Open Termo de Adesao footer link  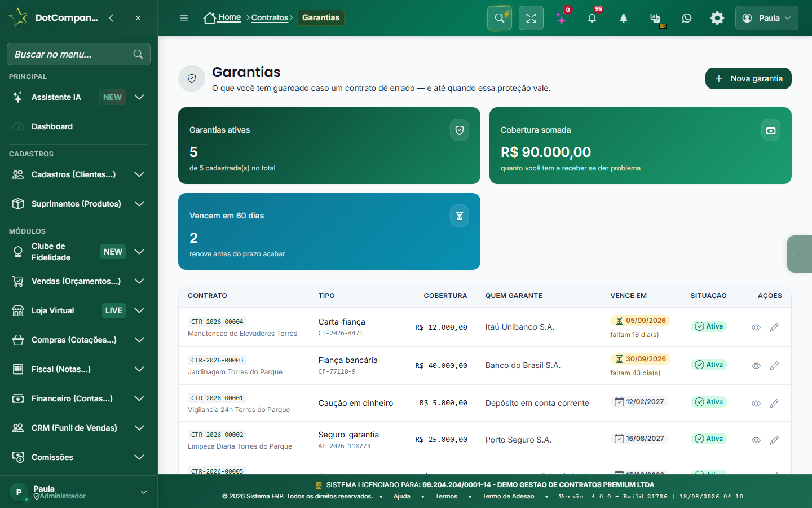[508, 496]
